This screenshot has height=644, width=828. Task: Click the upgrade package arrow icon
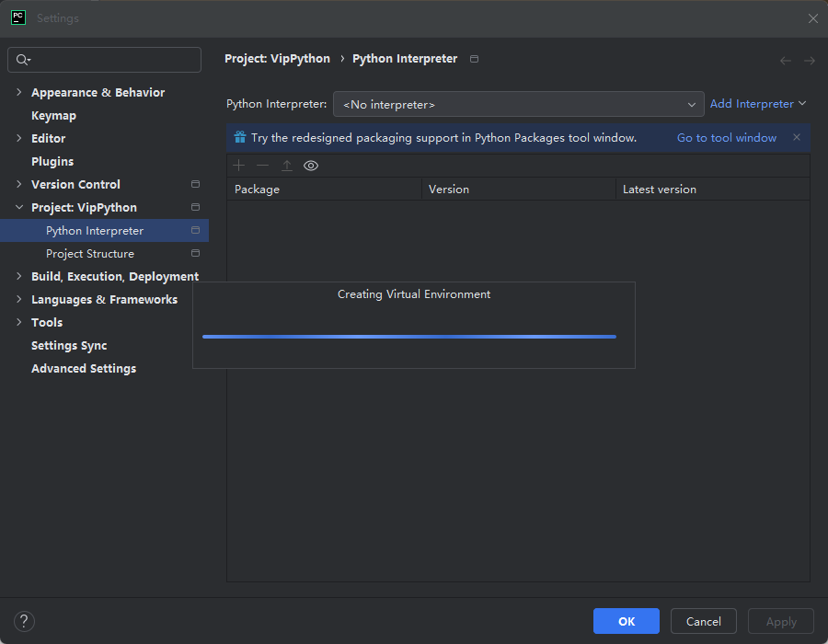(286, 166)
